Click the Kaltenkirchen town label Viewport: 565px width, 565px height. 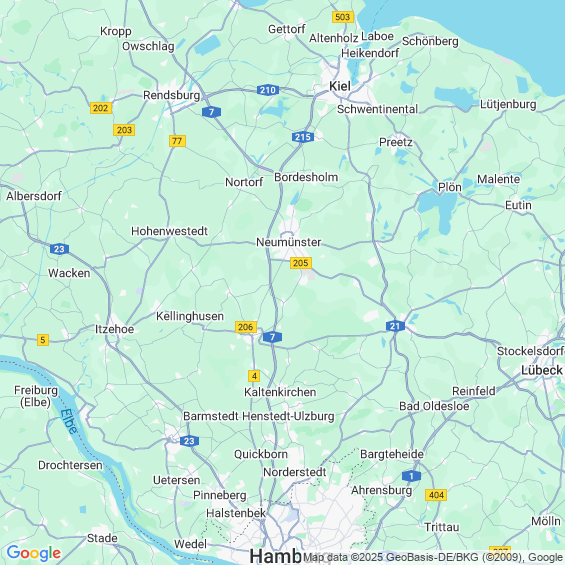[x=280, y=392]
